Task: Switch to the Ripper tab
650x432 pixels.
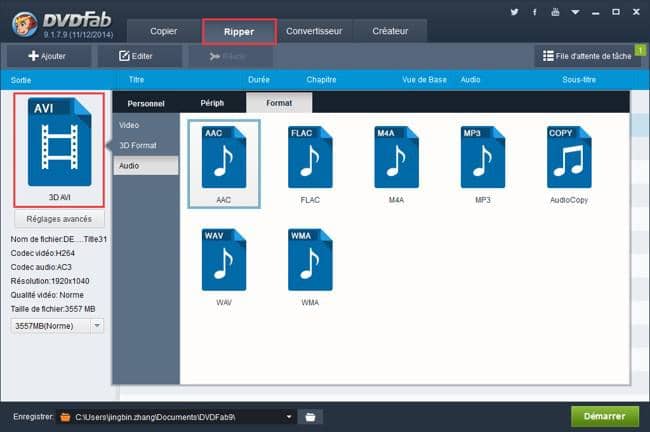Action: [239, 32]
